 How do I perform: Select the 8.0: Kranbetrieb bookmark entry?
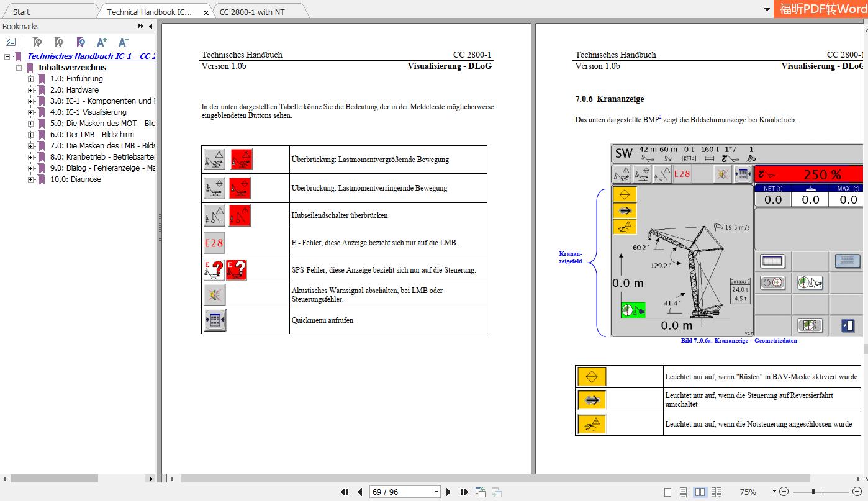click(x=89, y=157)
